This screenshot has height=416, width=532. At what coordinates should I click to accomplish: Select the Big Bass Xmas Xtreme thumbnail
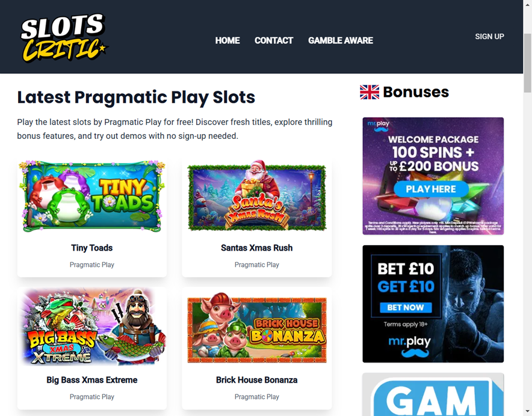pyautogui.click(x=92, y=327)
